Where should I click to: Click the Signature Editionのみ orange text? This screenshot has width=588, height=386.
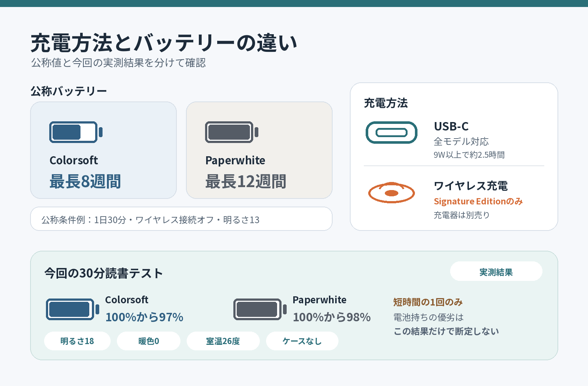tap(478, 201)
